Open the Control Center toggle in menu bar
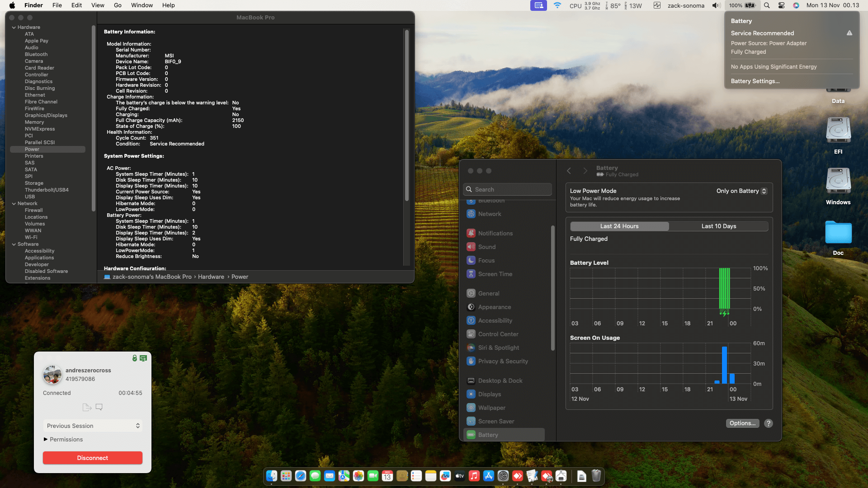The width and height of the screenshot is (868, 488). (x=781, y=5)
